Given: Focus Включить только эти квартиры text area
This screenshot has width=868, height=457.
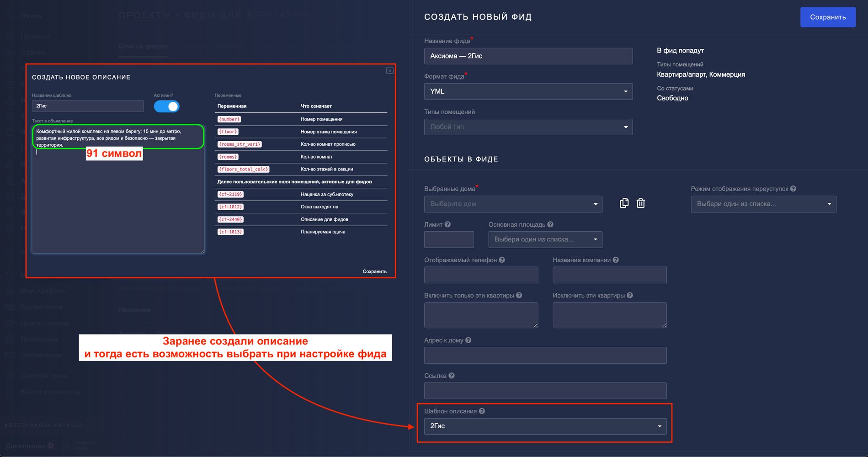Looking at the screenshot, I should 481,315.
